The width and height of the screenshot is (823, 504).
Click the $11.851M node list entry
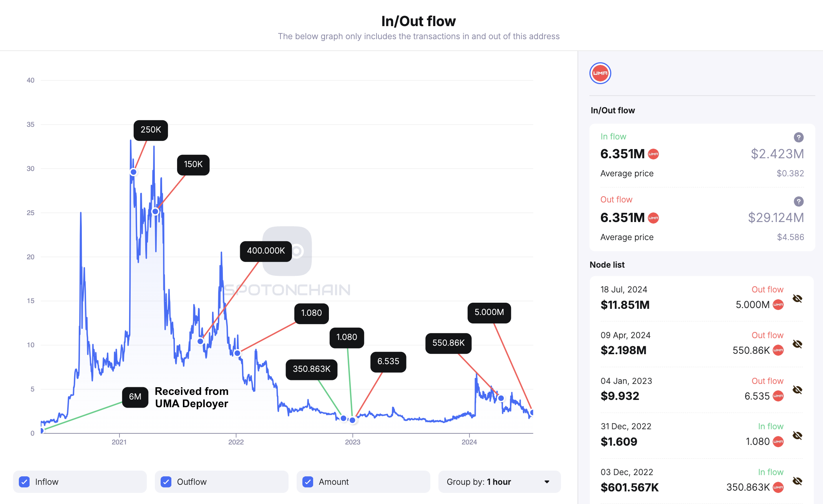click(x=625, y=305)
